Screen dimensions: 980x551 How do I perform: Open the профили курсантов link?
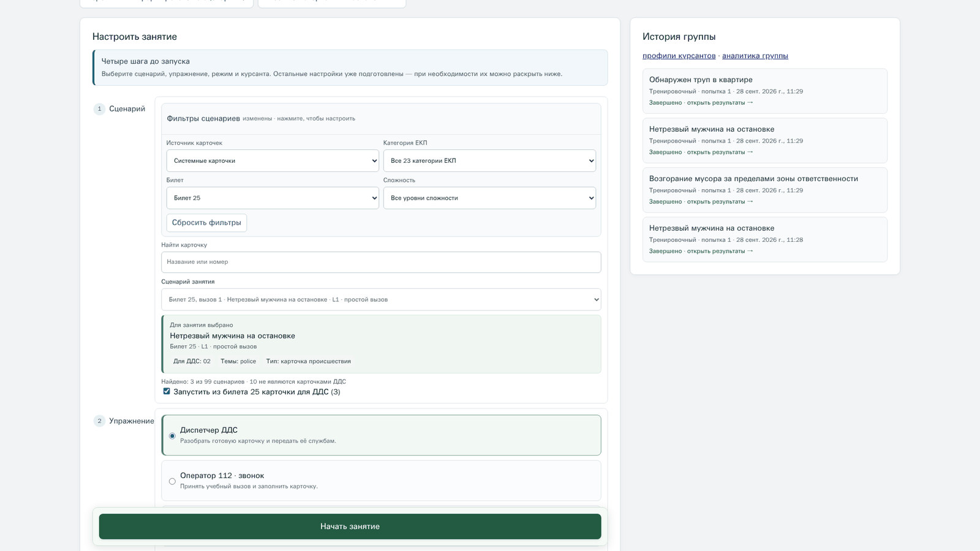click(679, 56)
